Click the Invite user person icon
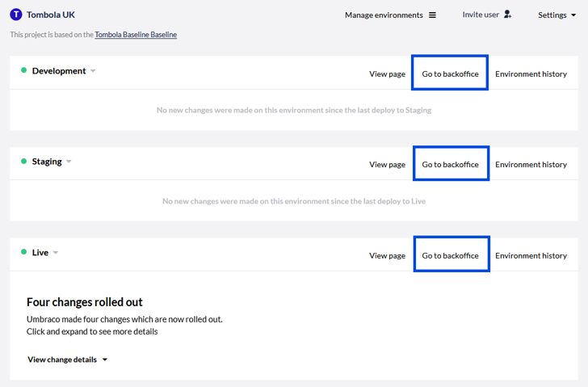 point(507,15)
